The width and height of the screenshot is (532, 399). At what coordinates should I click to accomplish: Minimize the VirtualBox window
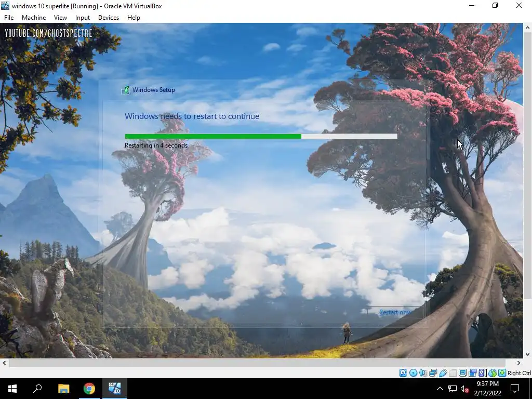472,6
